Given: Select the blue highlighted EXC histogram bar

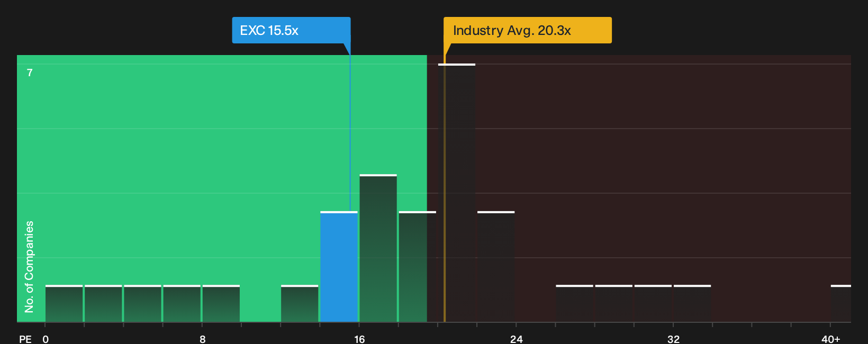Looking at the screenshot, I should tap(339, 267).
